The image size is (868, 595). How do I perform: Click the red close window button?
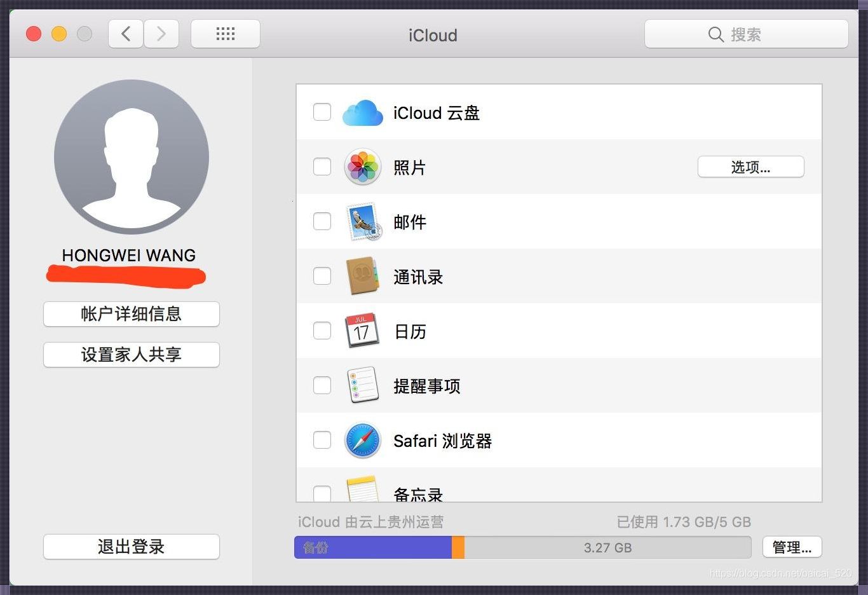[x=34, y=34]
